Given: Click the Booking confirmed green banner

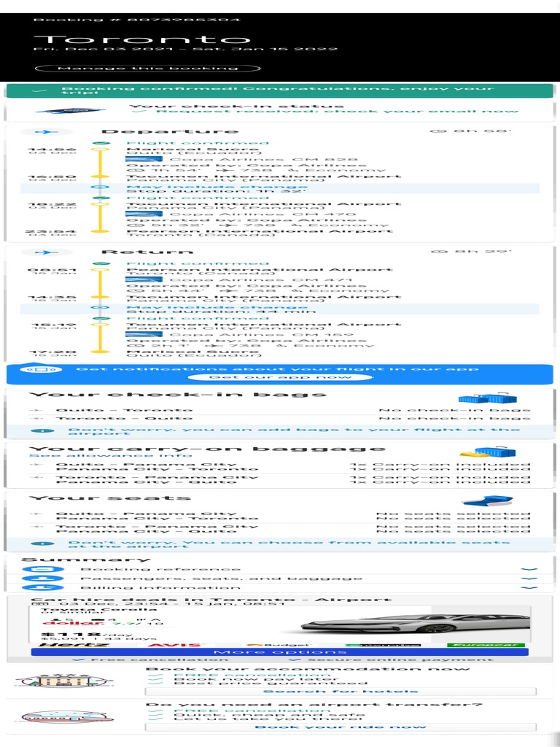Looking at the screenshot, I should click(x=279, y=90).
